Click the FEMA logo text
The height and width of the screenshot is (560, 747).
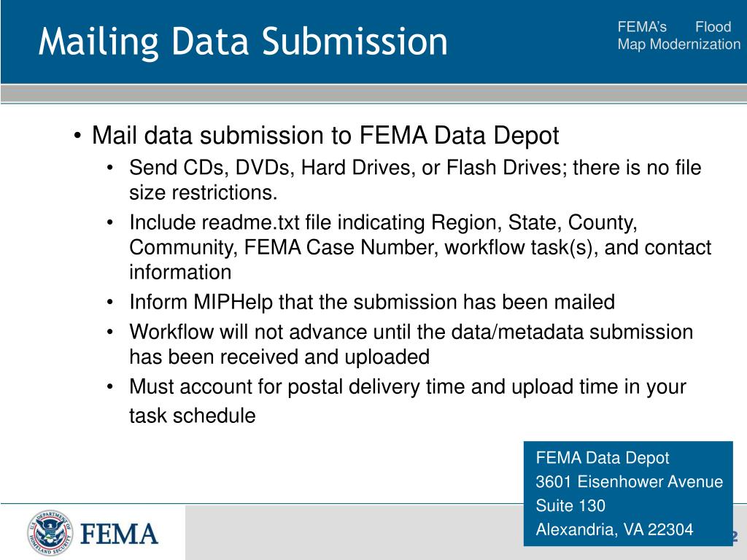point(119,534)
